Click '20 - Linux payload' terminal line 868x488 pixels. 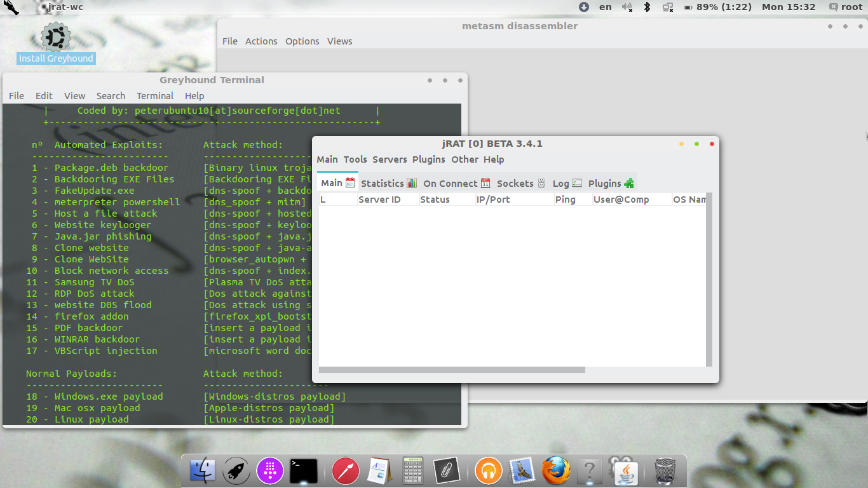78,419
